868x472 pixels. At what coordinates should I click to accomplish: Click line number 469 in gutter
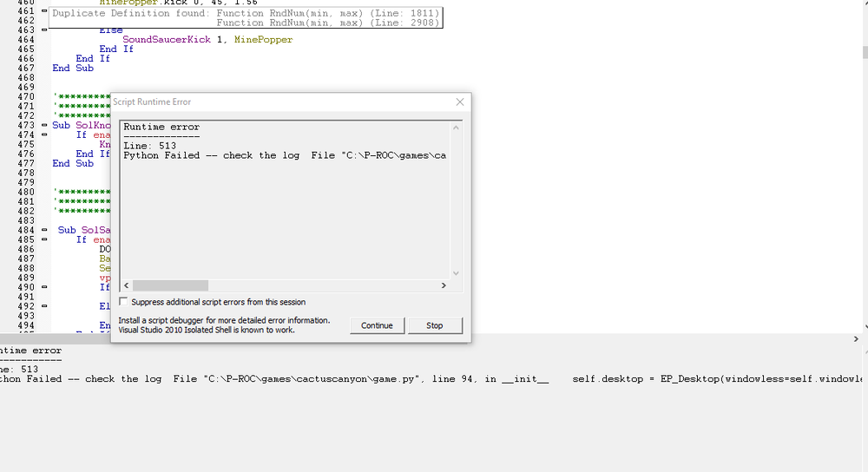[26, 87]
